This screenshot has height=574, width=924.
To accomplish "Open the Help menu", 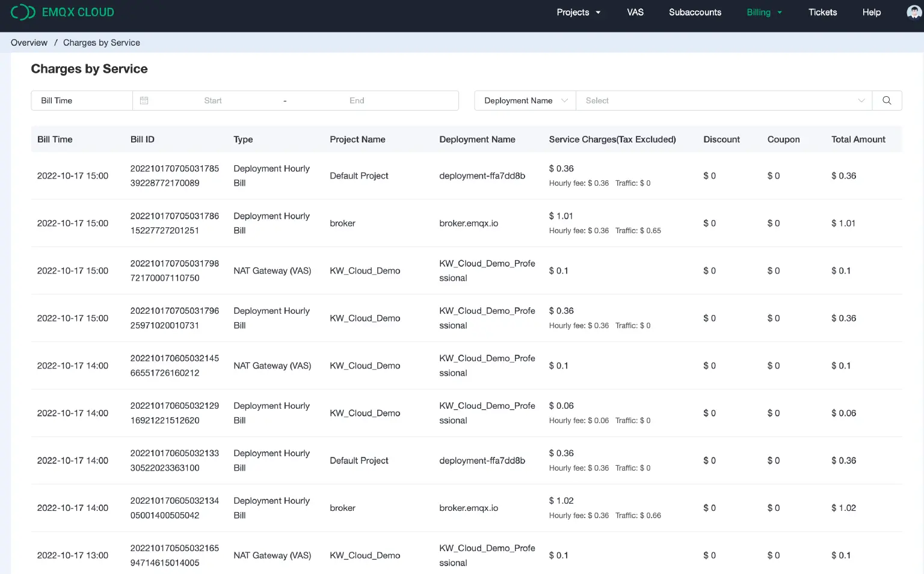I will [871, 12].
